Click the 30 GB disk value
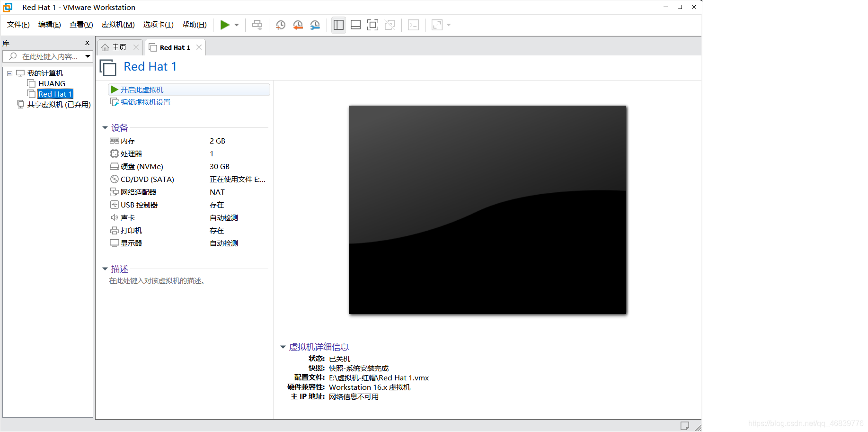The width and height of the screenshot is (868, 432). pos(220,167)
